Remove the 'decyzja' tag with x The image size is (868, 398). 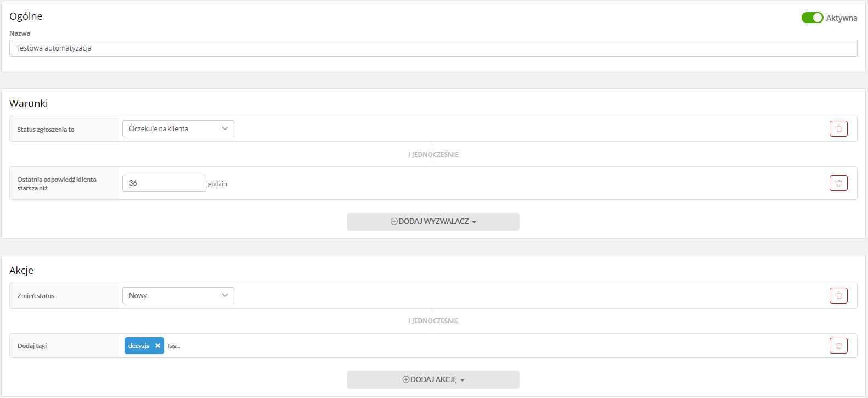[157, 346]
